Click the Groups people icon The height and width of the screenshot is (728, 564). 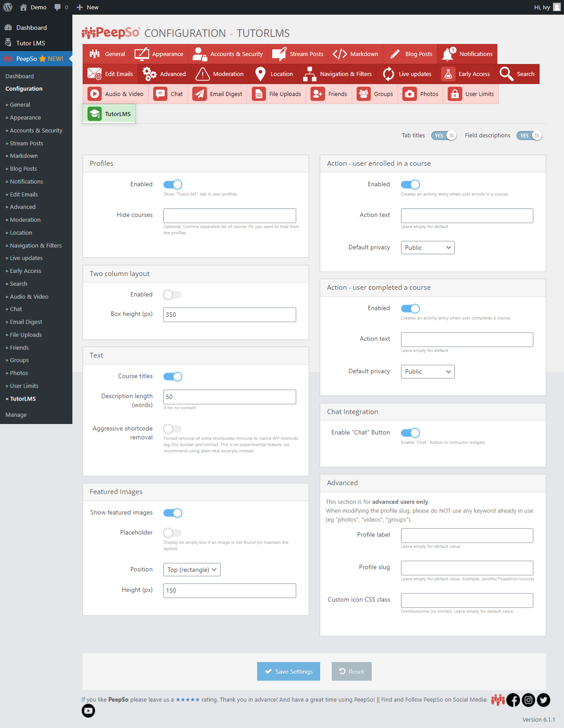coord(364,94)
